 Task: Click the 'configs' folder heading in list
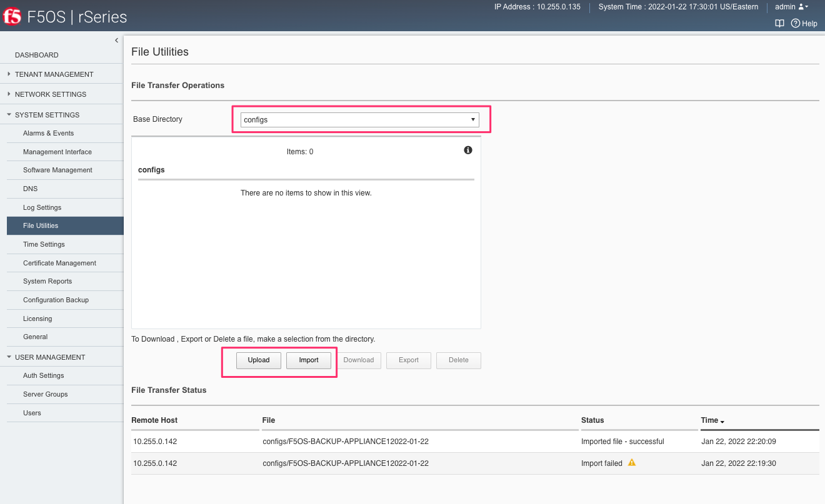[151, 170]
